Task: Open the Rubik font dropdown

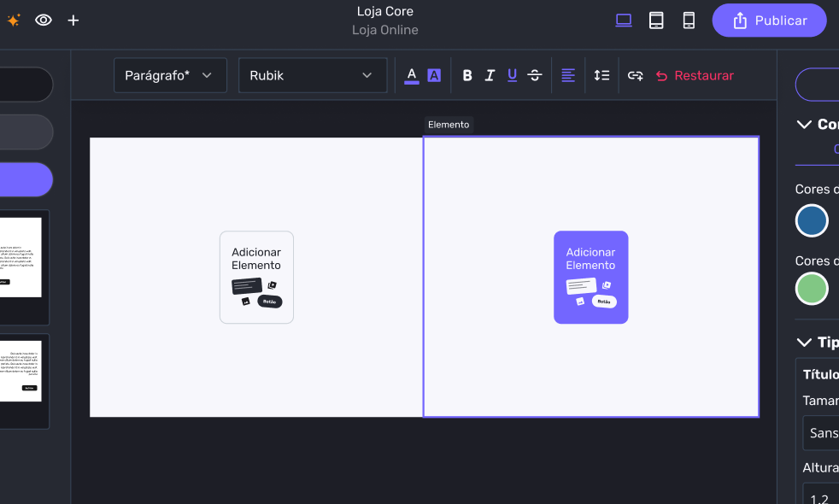Action: (312, 75)
